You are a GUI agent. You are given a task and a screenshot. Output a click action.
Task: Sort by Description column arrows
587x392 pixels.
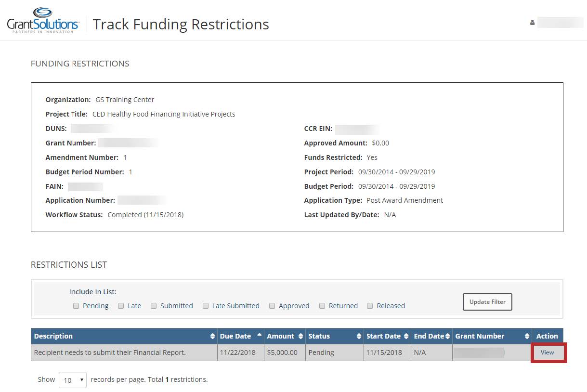[x=213, y=336]
